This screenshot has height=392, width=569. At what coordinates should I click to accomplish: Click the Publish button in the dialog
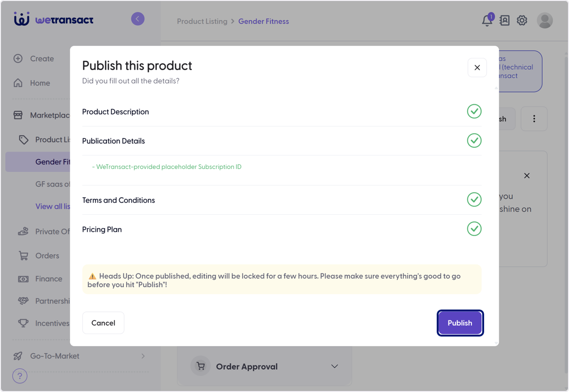(x=460, y=323)
